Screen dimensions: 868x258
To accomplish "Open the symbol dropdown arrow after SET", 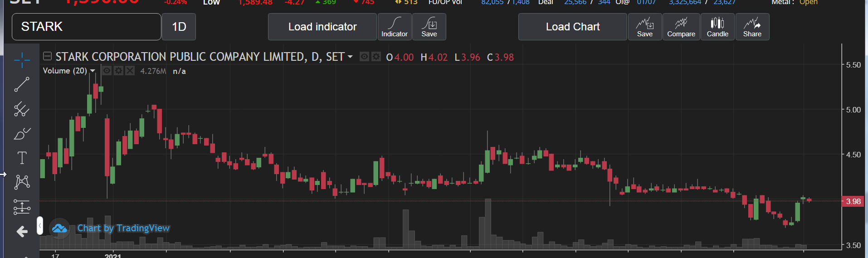I will click(350, 57).
